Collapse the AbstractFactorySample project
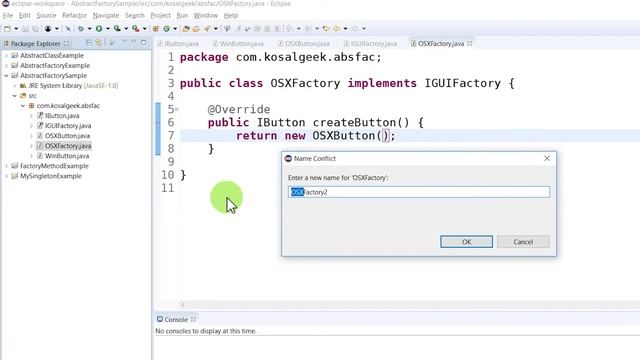Image resolution: width=640 pixels, height=360 pixels. pos(6,76)
